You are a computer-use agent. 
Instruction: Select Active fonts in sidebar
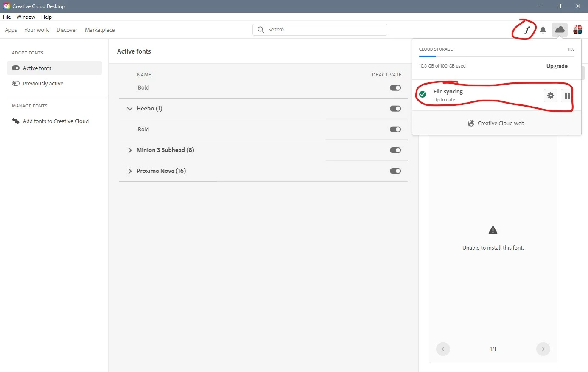[54, 68]
